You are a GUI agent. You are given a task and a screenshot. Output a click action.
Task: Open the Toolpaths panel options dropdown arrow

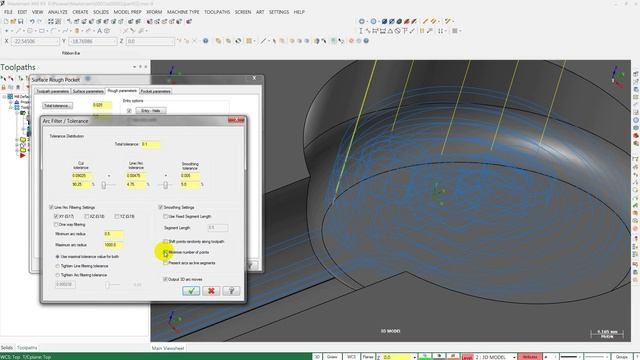(x=134, y=67)
